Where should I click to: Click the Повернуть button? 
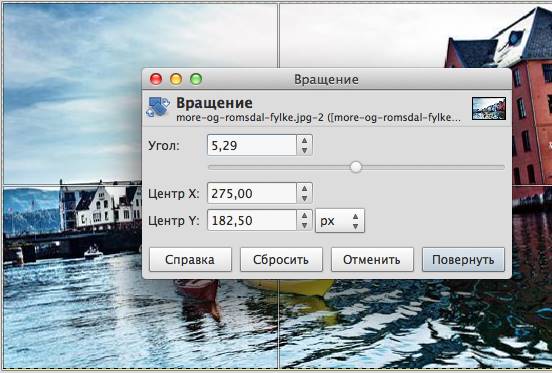pyautogui.click(x=463, y=260)
